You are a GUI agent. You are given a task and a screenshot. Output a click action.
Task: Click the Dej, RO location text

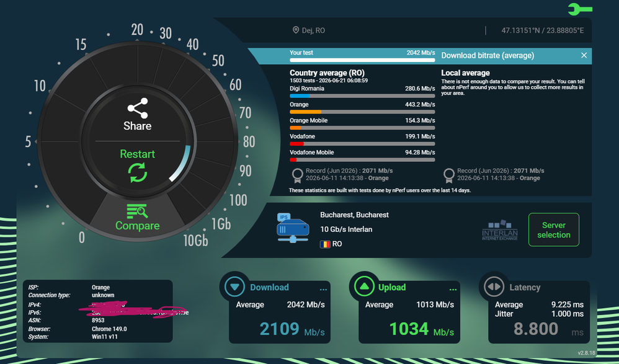[313, 30]
